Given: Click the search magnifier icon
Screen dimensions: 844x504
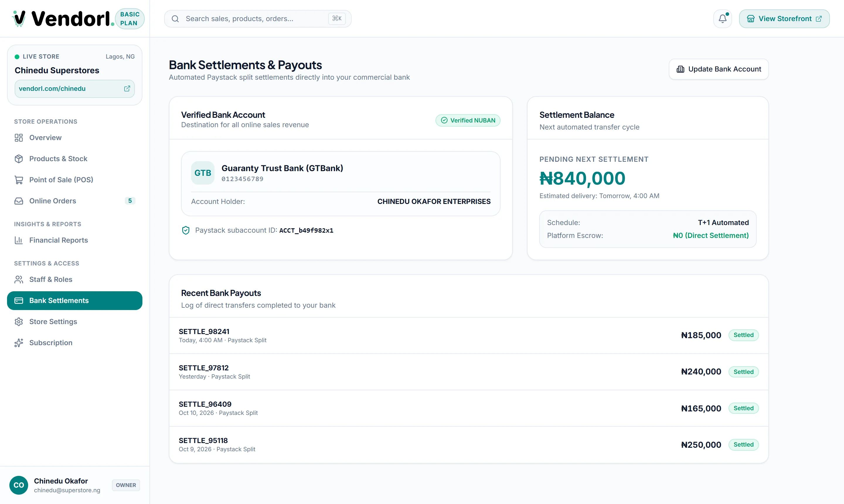Looking at the screenshot, I should (175, 19).
